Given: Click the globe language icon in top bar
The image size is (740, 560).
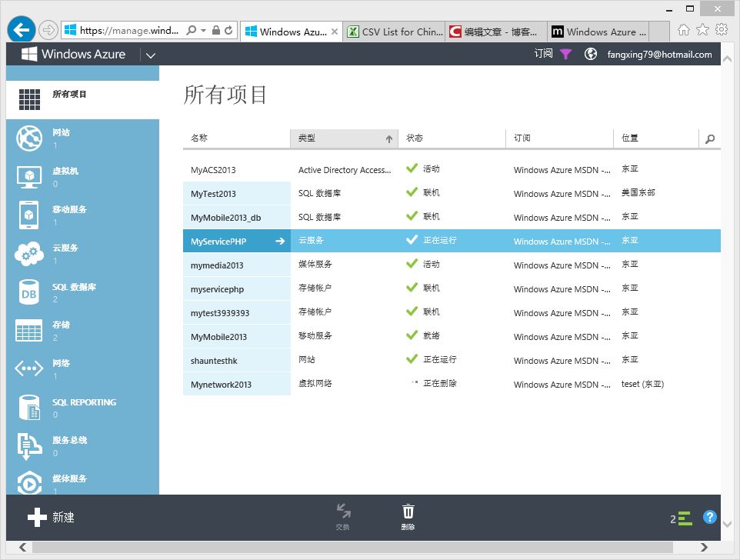Looking at the screenshot, I should coord(589,54).
